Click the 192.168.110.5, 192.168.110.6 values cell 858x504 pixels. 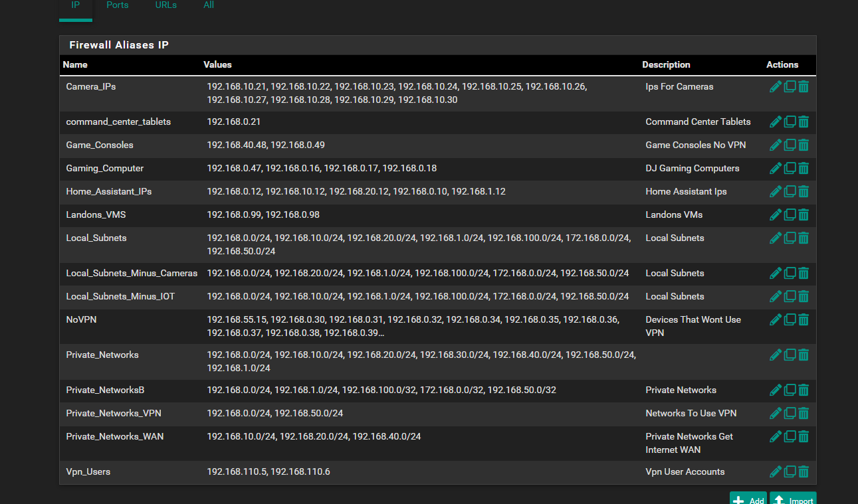pyautogui.click(x=268, y=471)
